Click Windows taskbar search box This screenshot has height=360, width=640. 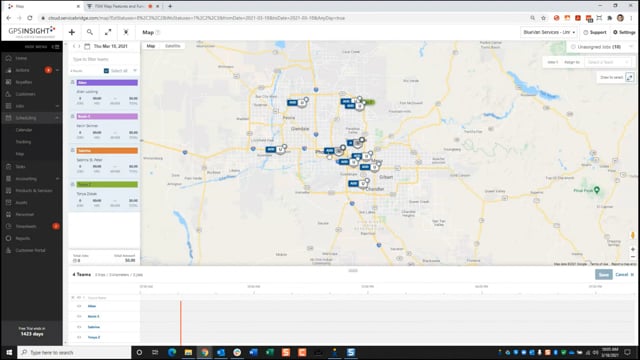[x=74, y=352]
